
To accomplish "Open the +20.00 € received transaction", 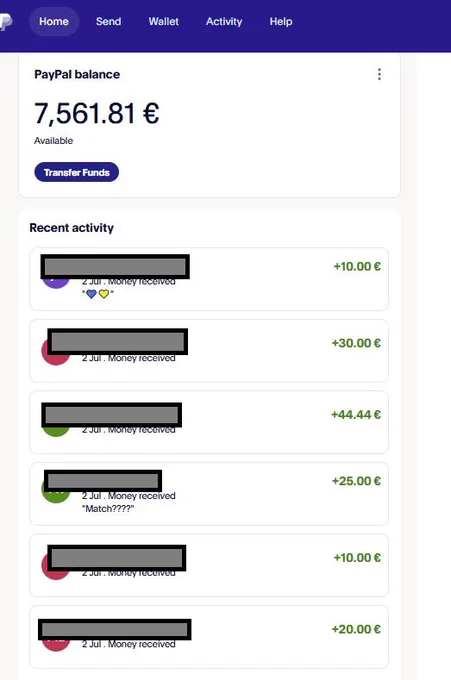I will [x=209, y=637].
